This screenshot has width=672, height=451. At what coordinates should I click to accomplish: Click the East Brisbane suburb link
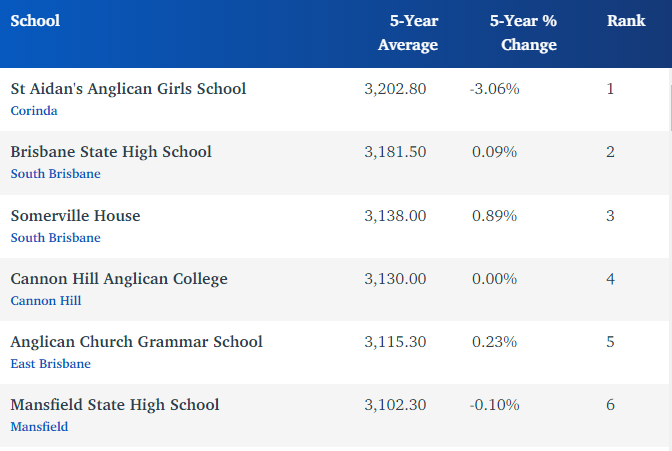tap(50, 364)
